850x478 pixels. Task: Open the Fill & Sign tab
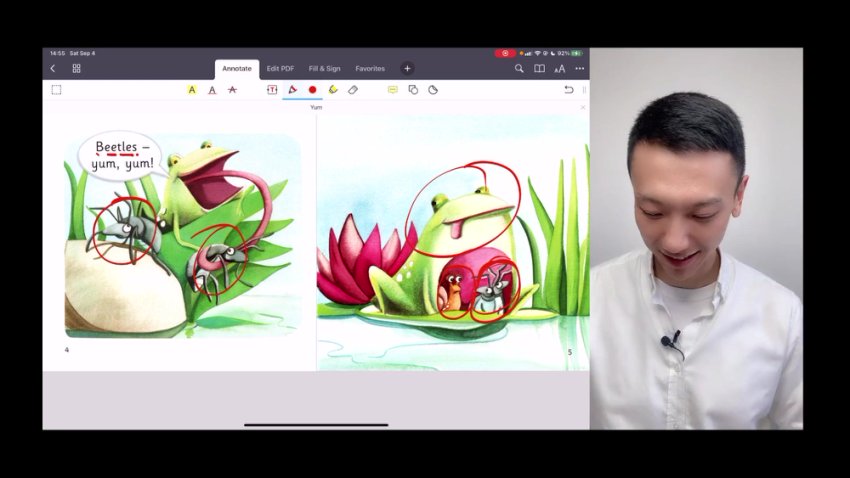coord(324,69)
